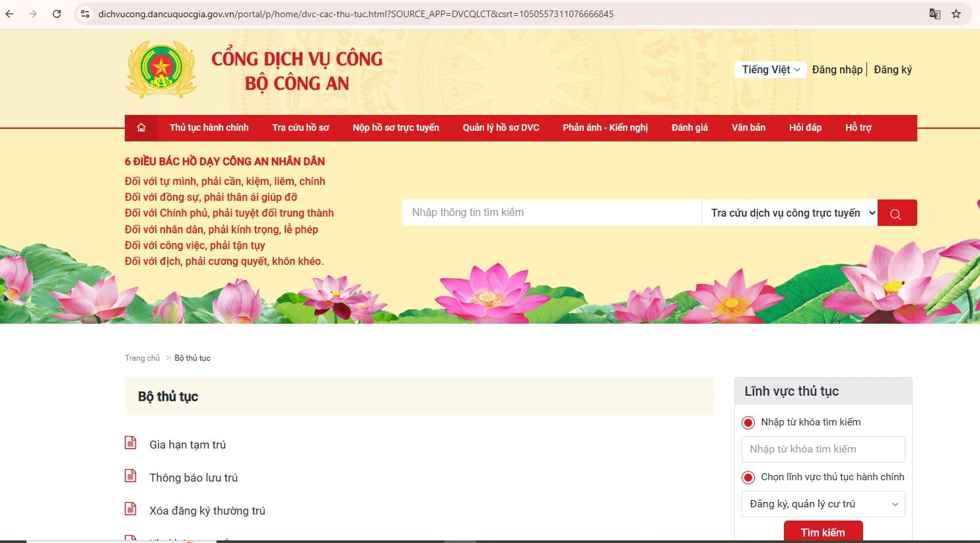Screen dimensions: 980x543
Task: Open Tra cứu dịch vụ công trực tuyến dropdown
Action: pyautogui.click(x=790, y=213)
